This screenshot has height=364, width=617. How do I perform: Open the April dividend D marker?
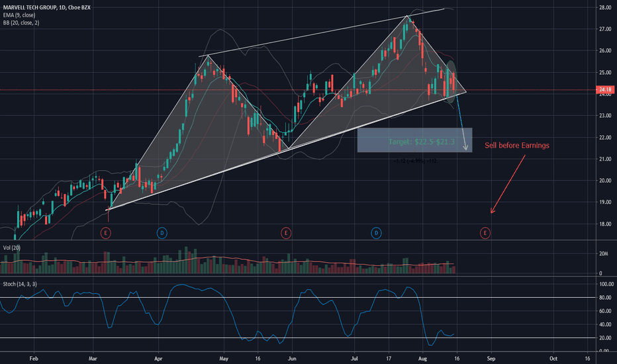162,233
